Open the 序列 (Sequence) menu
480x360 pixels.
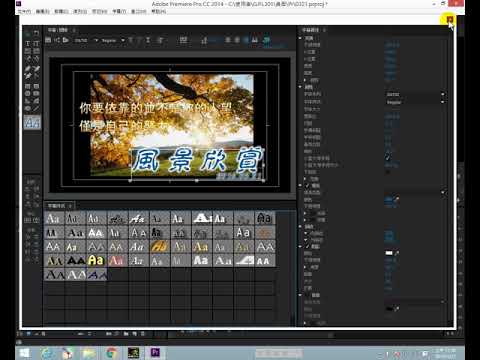tap(80, 11)
